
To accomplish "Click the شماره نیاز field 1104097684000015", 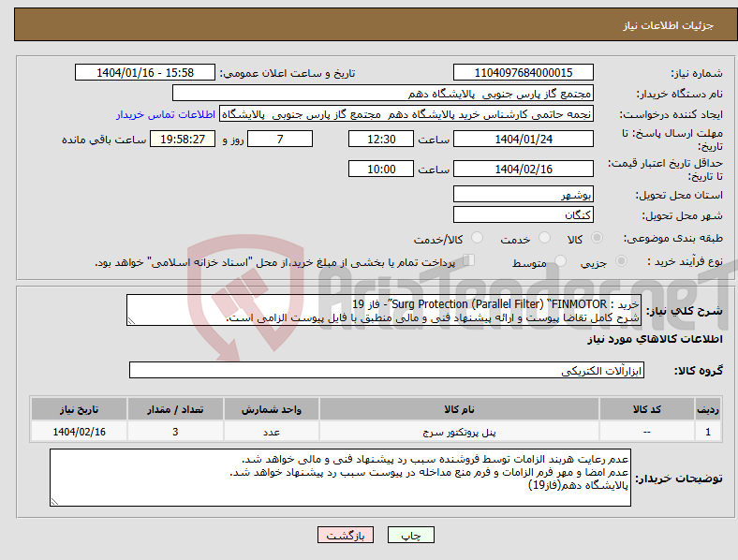I will coord(523,72).
